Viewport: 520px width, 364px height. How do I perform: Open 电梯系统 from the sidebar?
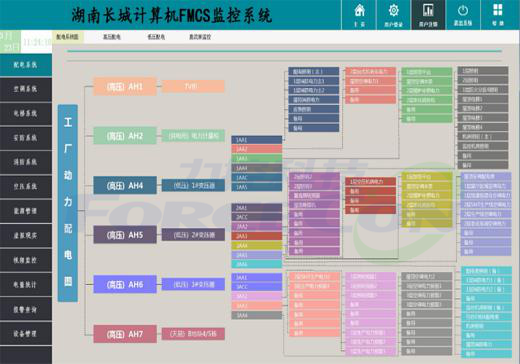pos(26,114)
